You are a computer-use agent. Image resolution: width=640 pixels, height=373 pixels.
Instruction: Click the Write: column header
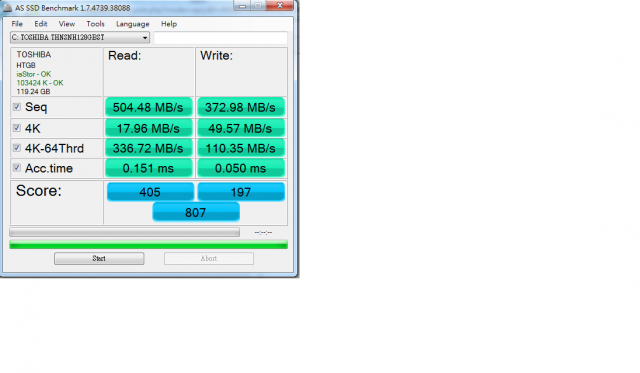tap(216, 56)
